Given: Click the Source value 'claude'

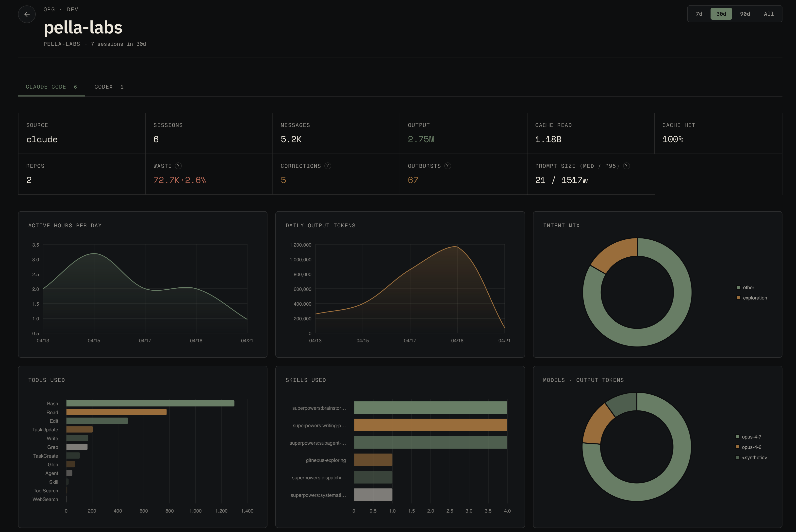Looking at the screenshot, I should pos(42,140).
